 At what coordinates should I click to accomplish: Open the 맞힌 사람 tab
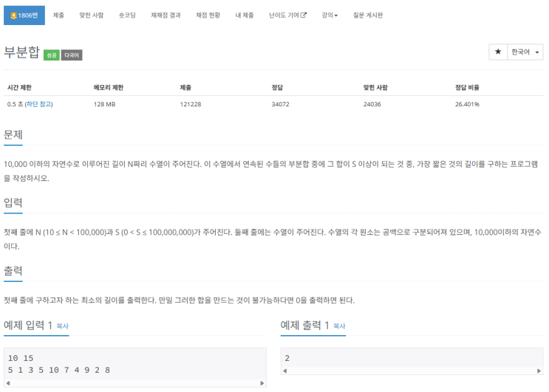point(92,16)
